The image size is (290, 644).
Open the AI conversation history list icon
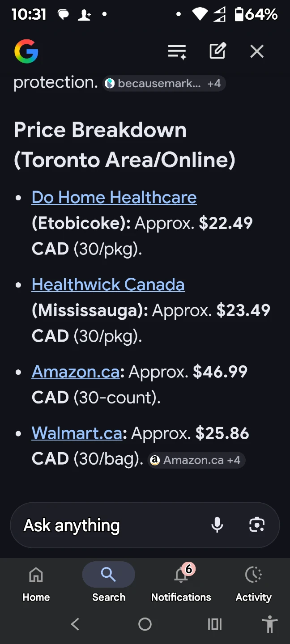177,52
